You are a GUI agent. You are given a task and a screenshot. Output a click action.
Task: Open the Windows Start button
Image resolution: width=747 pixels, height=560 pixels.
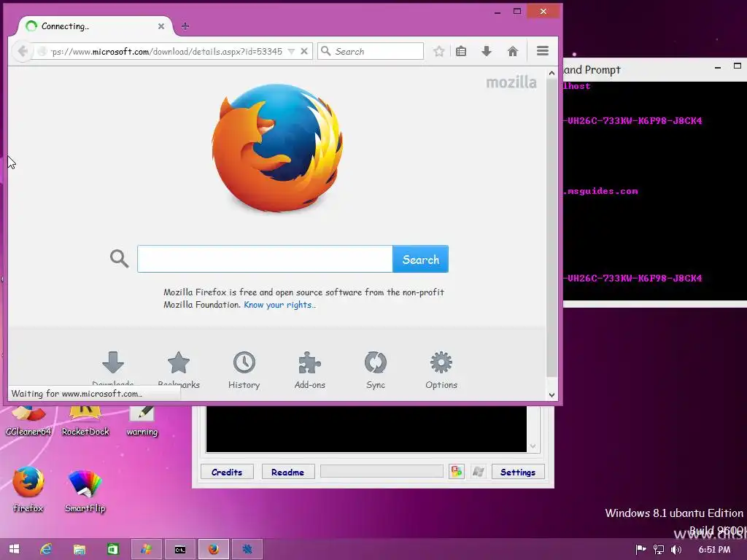point(15,549)
